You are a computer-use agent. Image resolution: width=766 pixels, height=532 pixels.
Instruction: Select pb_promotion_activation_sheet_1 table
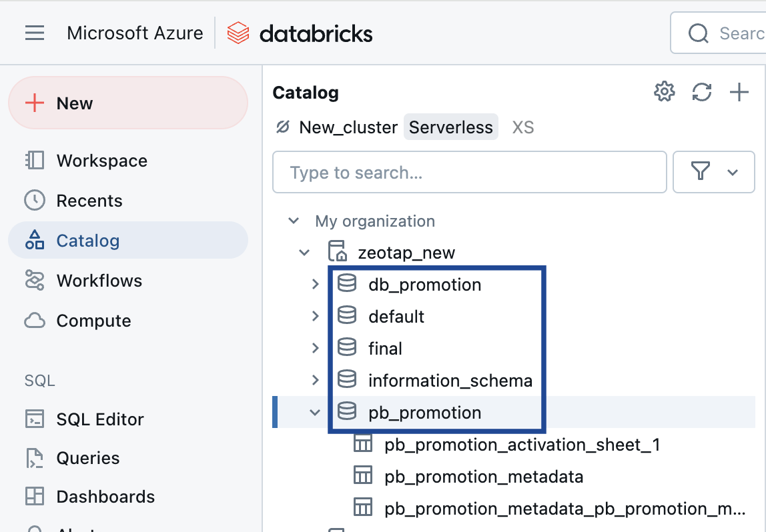[522, 445]
